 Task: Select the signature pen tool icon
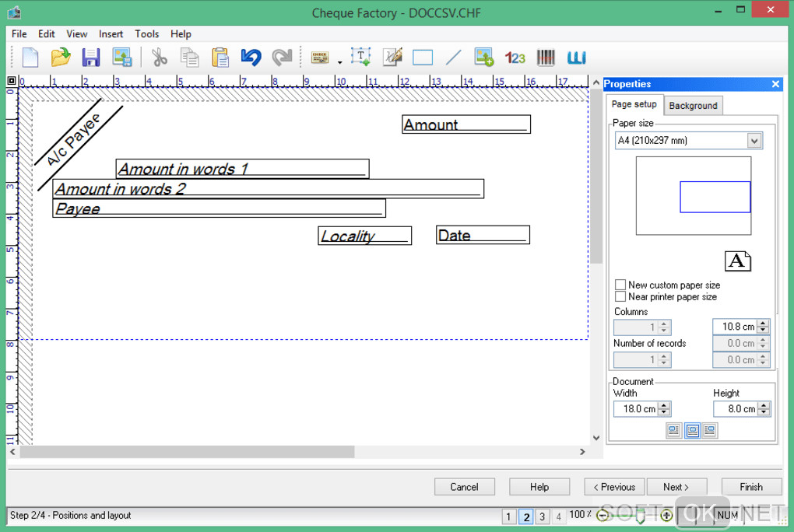[x=392, y=58]
